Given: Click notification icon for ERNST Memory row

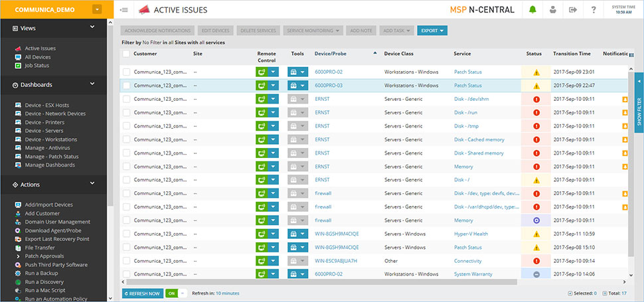Looking at the screenshot, I should click(625, 167).
